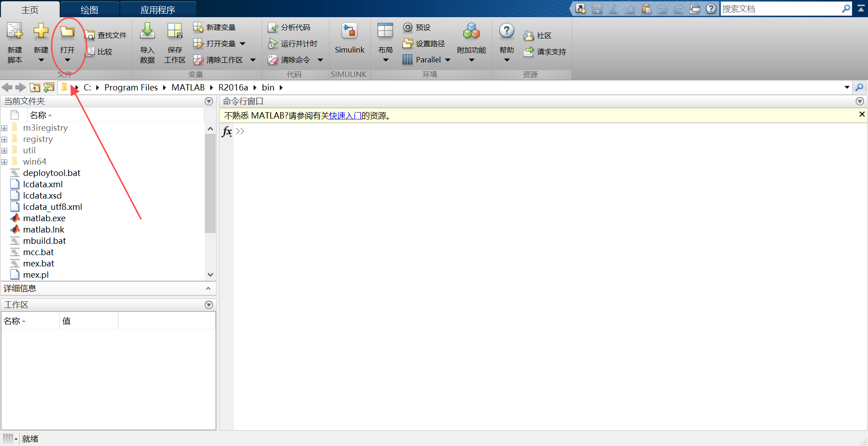Switch to the 主页 tab
868x446 pixels.
pyautogui.click(x=30, y=9)
